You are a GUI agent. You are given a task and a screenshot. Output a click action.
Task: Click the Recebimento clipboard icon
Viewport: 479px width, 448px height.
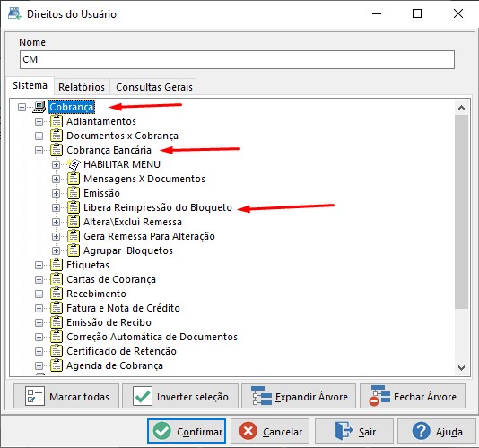click(57, 294)
